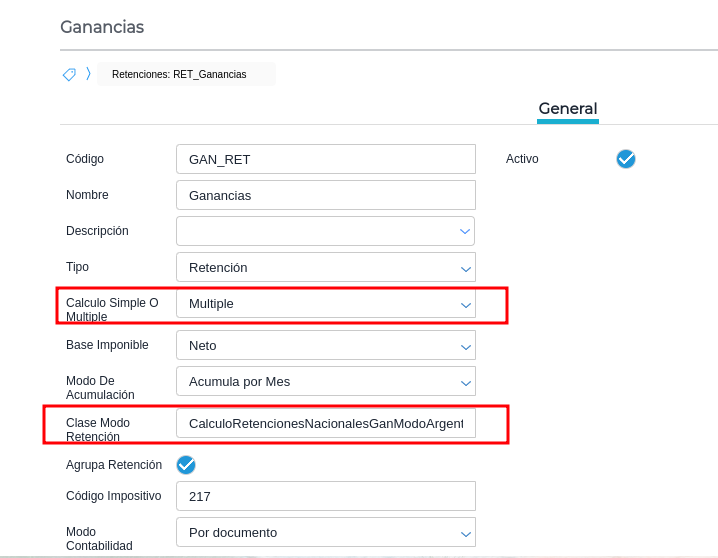The image size is (718, 558).
Task: Click the Activo label text
Action: pos(522,159)
